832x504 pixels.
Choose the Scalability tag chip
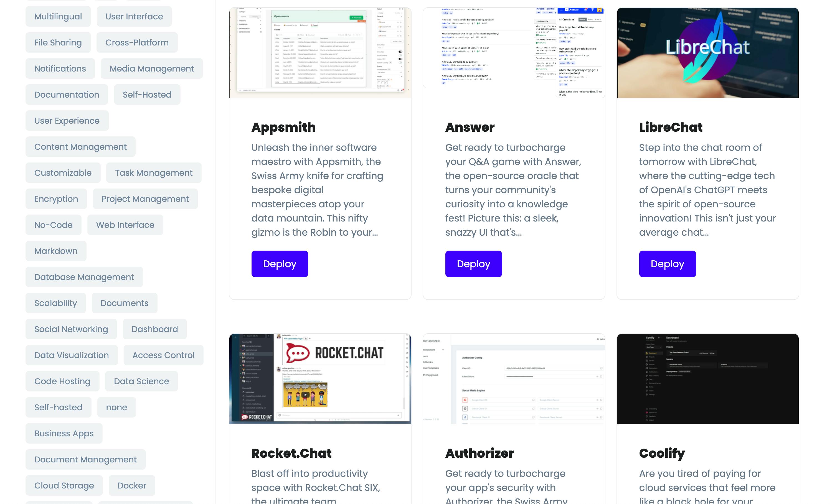tap(56, 303)
